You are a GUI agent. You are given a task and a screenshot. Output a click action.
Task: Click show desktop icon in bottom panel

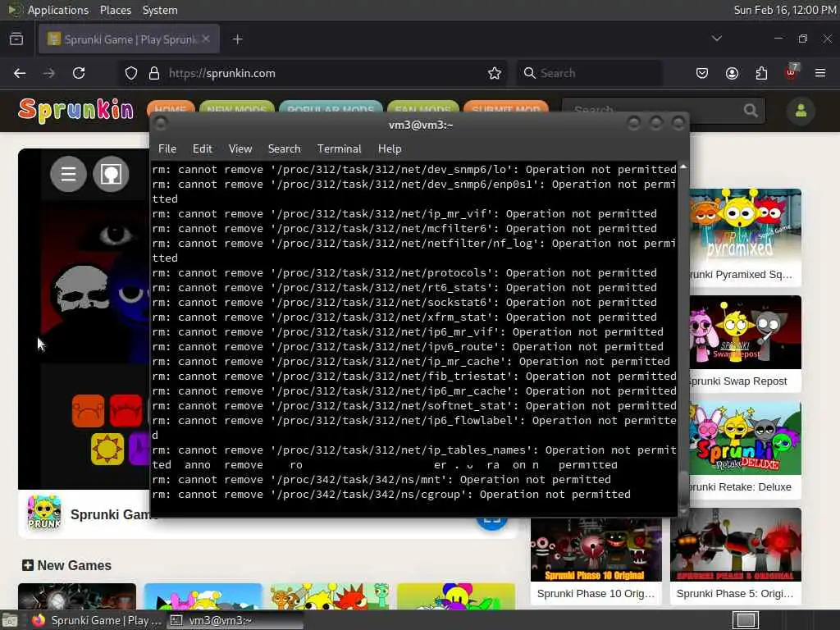[x=9, y=620]
